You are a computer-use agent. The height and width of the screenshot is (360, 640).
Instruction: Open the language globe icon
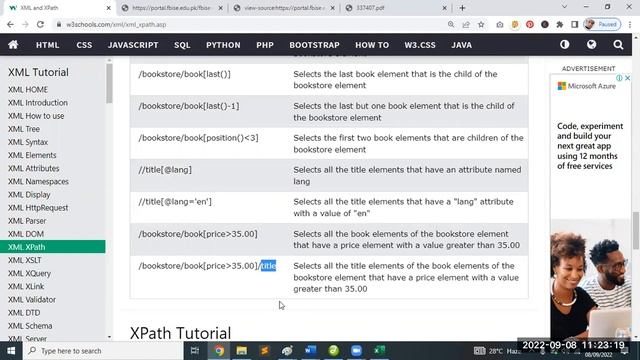(591, 44)
